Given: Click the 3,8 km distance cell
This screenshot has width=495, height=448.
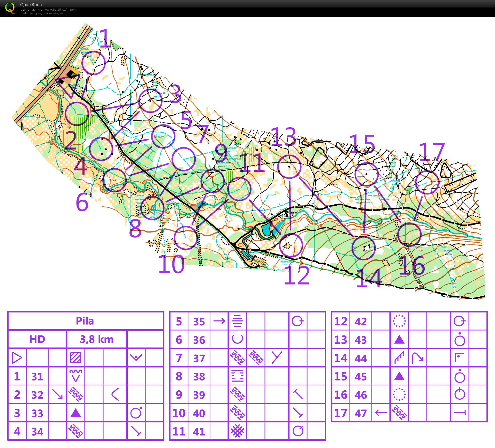Looking at the screenshot, I should [x=96, y=339].
